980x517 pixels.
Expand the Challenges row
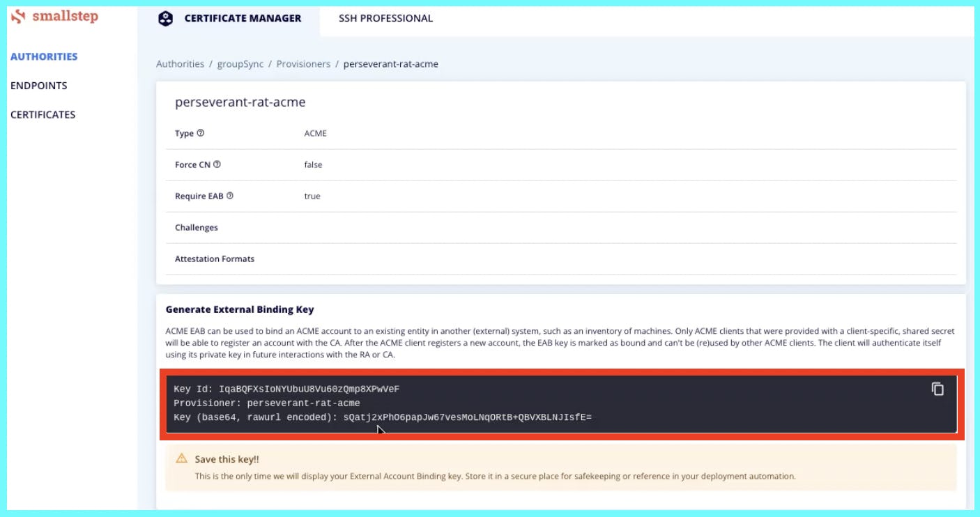197,227
